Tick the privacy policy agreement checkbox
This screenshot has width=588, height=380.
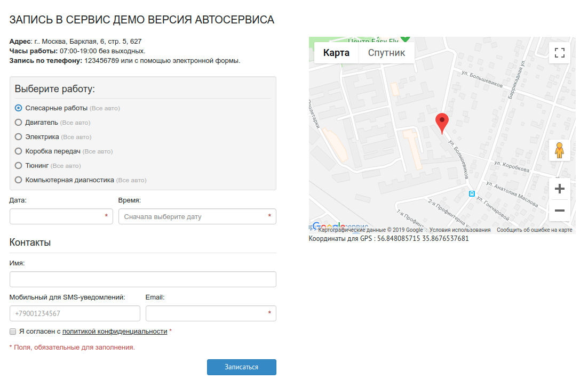pyautogui.click(x=13, y=332)
